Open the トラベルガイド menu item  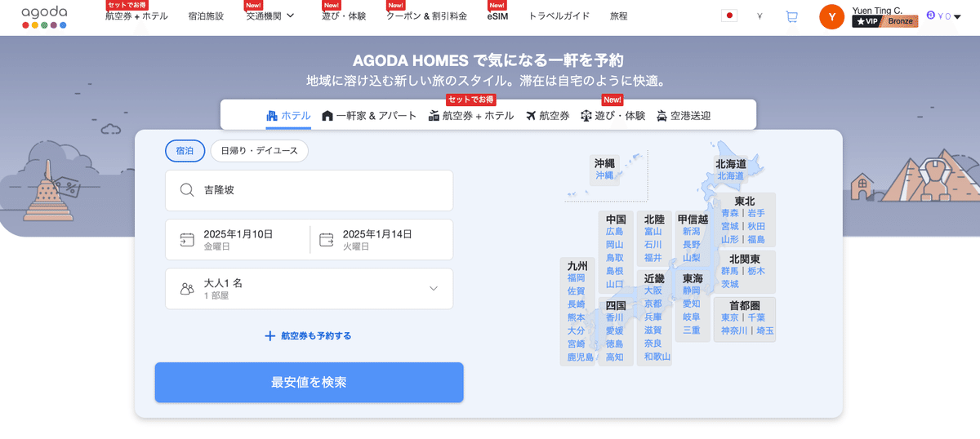point(559,16)
